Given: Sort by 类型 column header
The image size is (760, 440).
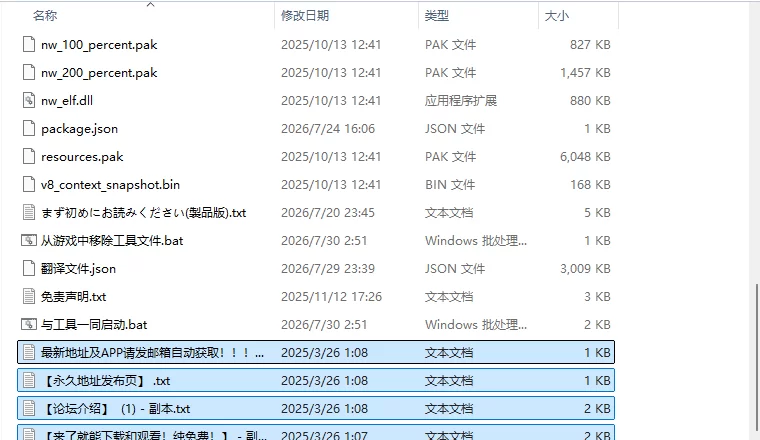Looking at the screenshot, I should 437,16.
